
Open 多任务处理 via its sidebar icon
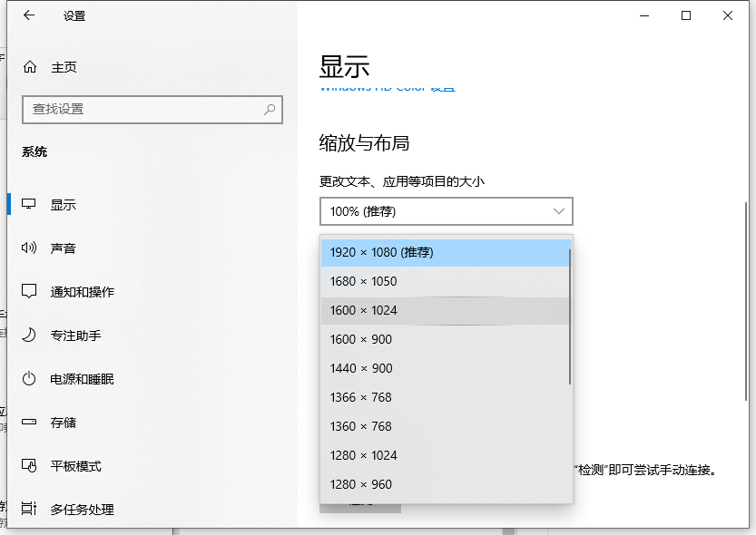click(27, 510)
